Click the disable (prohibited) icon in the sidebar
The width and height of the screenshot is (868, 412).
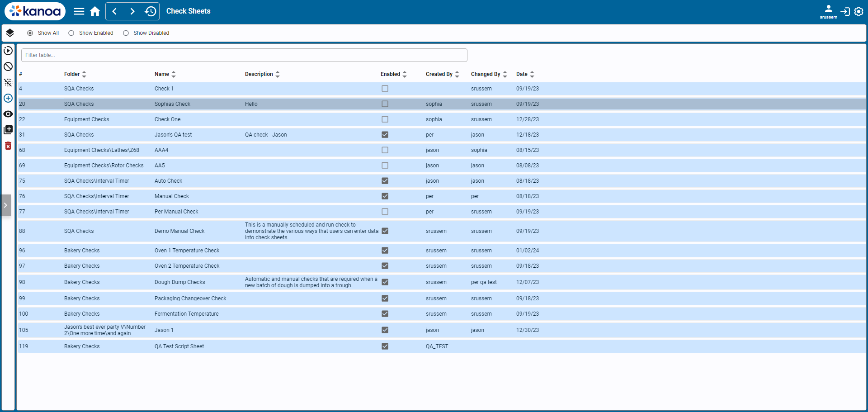(8, 66)
